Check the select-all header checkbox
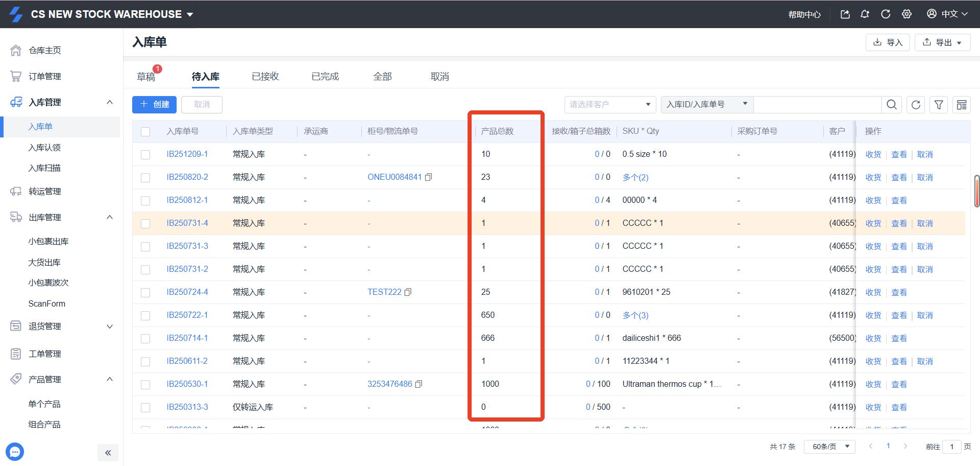This screenshot has height=466, width=980. pos(145,132)
